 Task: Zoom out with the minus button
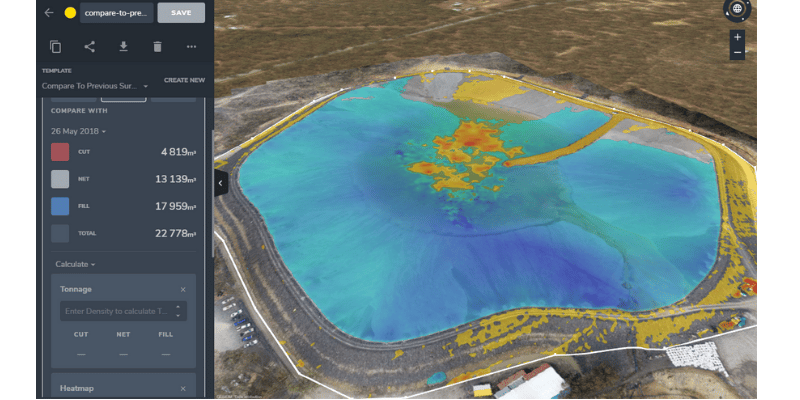pyautogui.click(x=737, y=52)
